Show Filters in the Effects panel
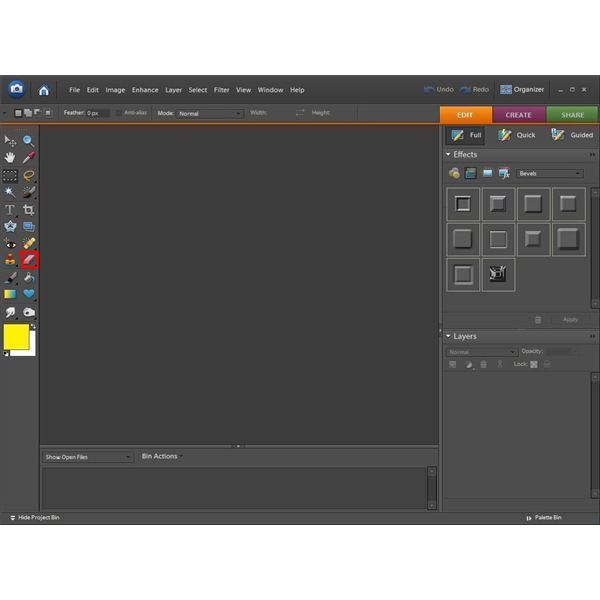 pyautogui.click(x=454, y=173)
